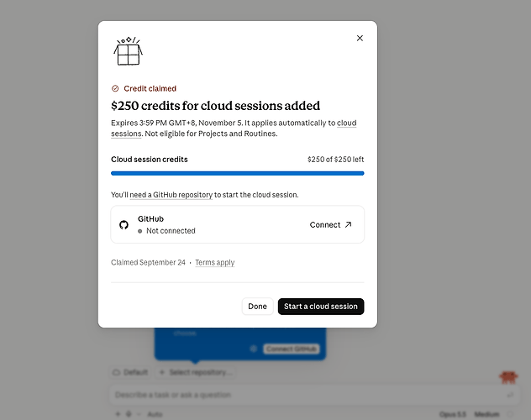This screenshot has width=531, height=420.
Task: Click Start a cloud session button
Action: [x=321, y=307]
